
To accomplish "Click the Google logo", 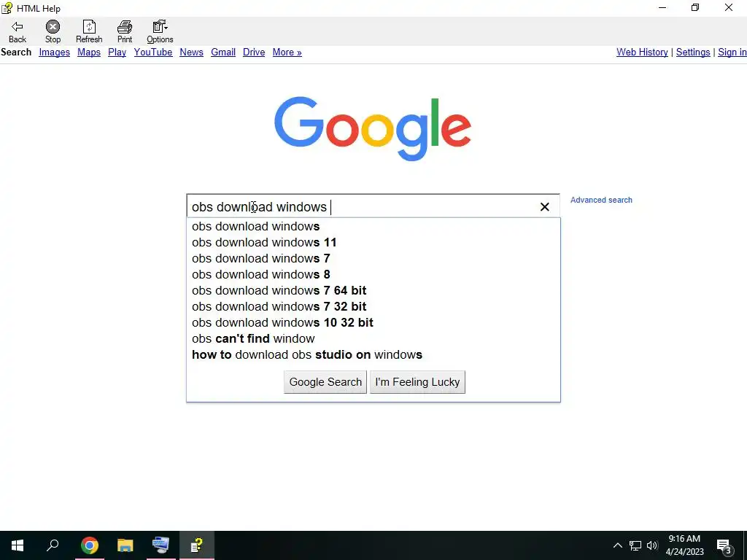I will tap(373, 128).
